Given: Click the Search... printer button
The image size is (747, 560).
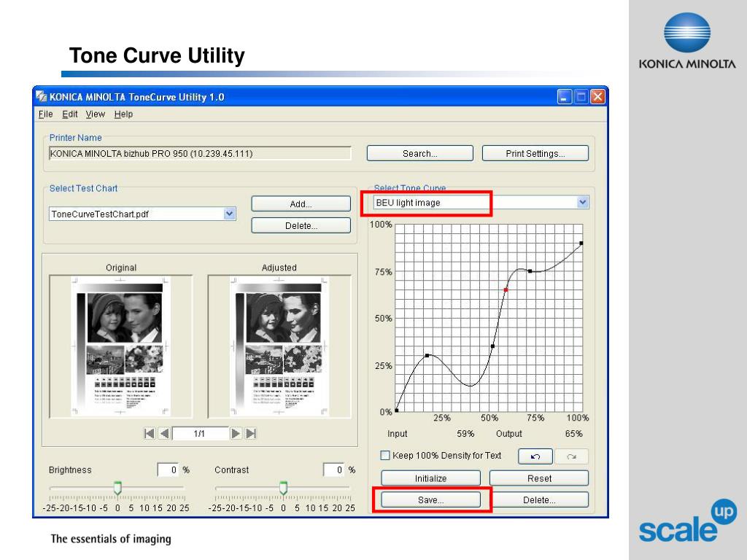Looking at the screenshot, I should coord(419,153).
